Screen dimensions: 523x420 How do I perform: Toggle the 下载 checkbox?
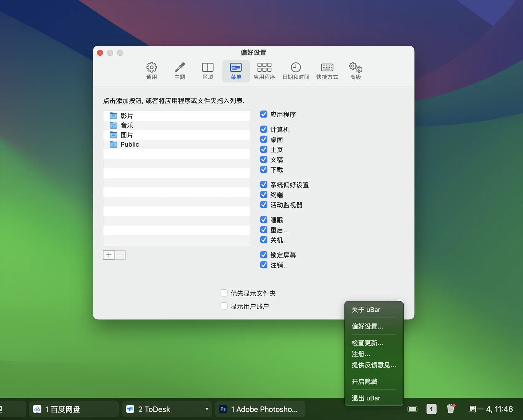pyautogui.click(x=264, y=170)
